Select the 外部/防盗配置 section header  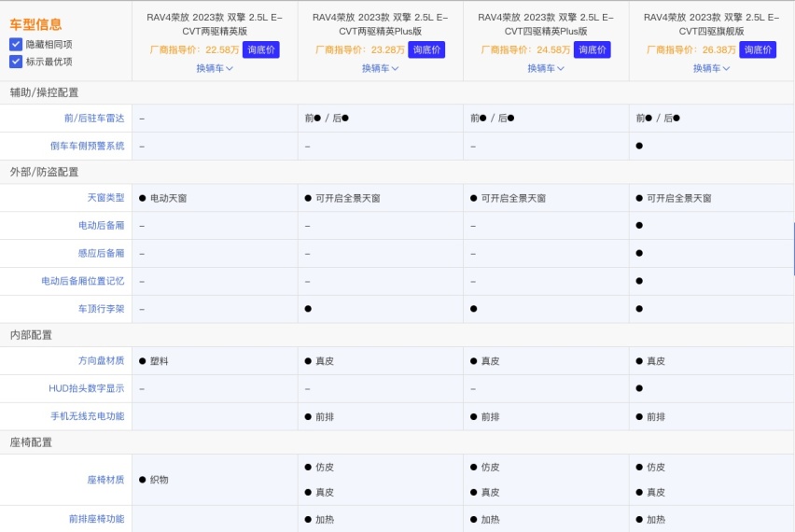click(44, 172)
